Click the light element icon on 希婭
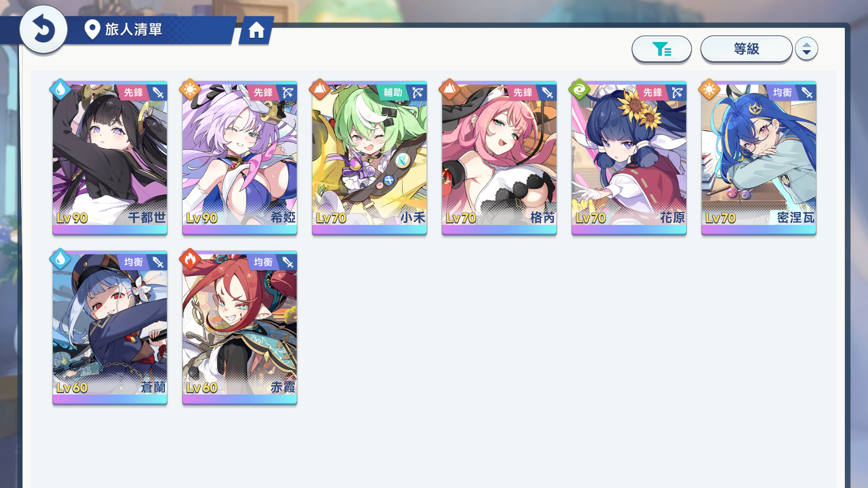 point(190,89)
